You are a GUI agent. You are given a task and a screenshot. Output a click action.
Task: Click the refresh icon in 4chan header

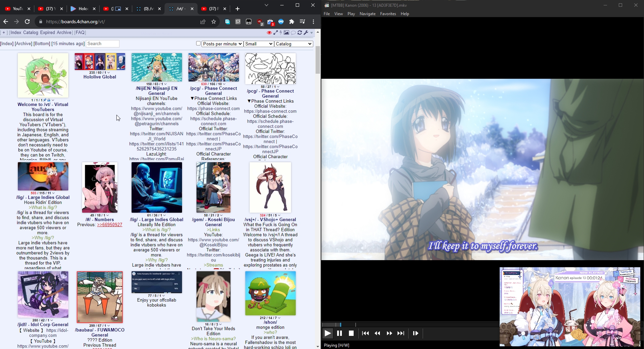(x=299, y=33)
